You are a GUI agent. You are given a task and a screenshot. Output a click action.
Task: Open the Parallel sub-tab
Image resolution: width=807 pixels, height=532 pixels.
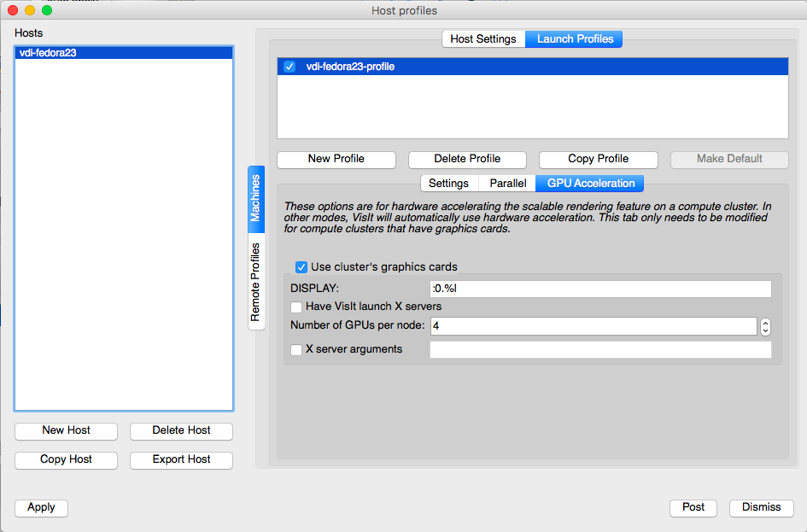pos(507,184)
